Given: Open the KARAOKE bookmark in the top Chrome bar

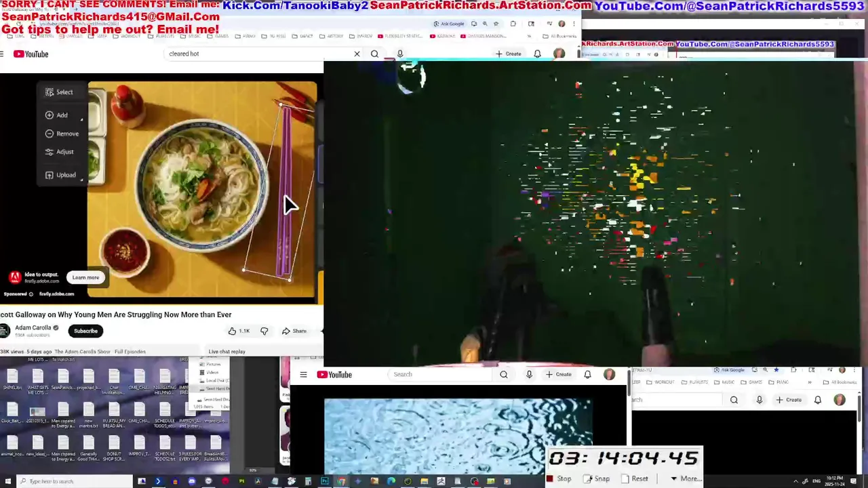Looking at the screenshot, I should click(x=442, y=36).
